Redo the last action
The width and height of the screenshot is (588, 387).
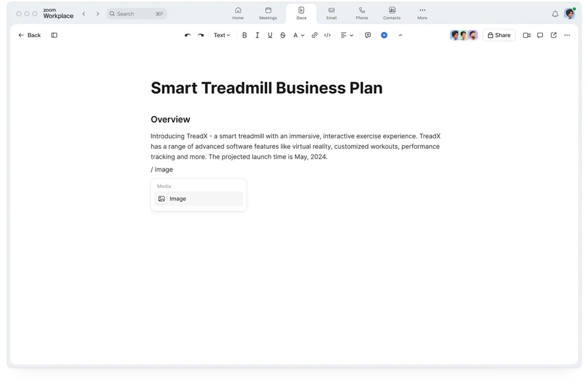click(x=201, y=35)
